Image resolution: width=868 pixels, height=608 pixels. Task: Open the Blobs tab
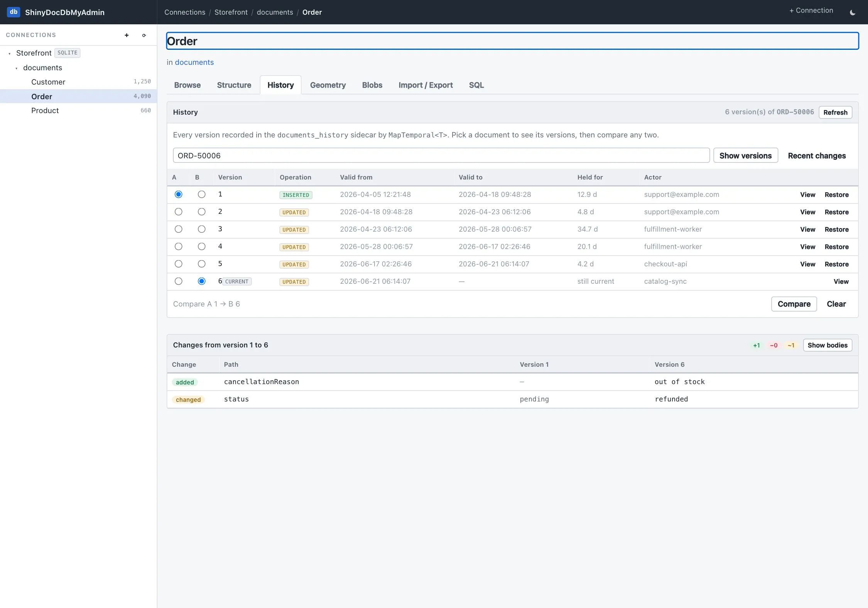372,85
